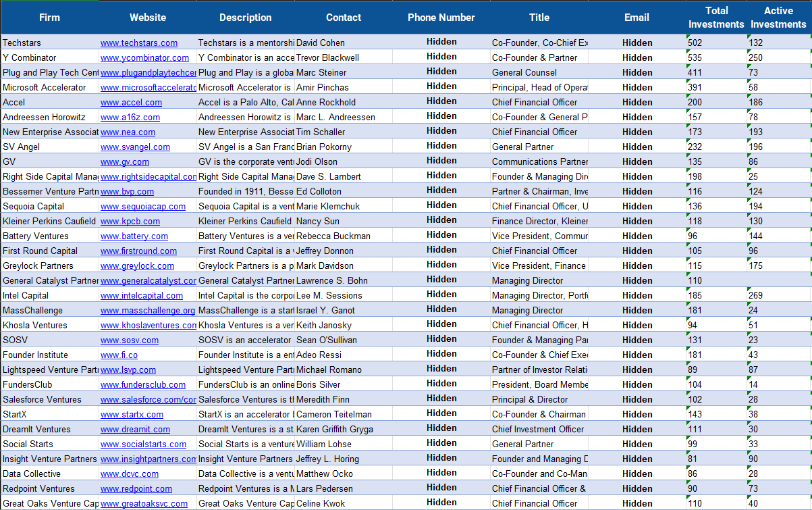Open the www.techstars.com link
Image resolution: width=812 pixels, height=510 pixels.
[139, 43]
